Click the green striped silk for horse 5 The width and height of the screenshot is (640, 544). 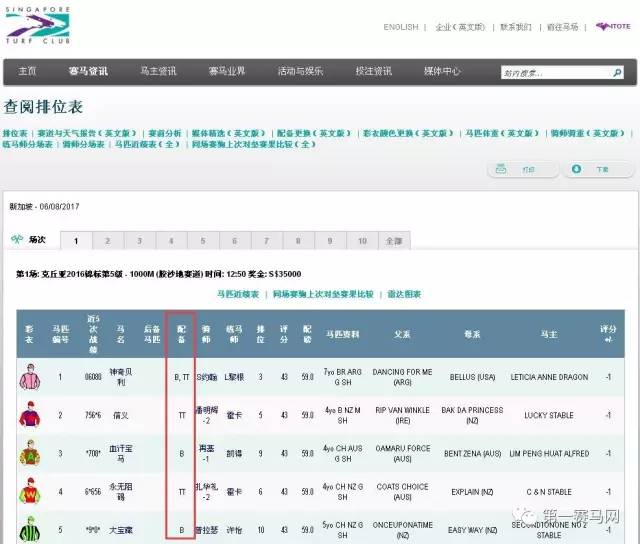(x=30, y=528)
